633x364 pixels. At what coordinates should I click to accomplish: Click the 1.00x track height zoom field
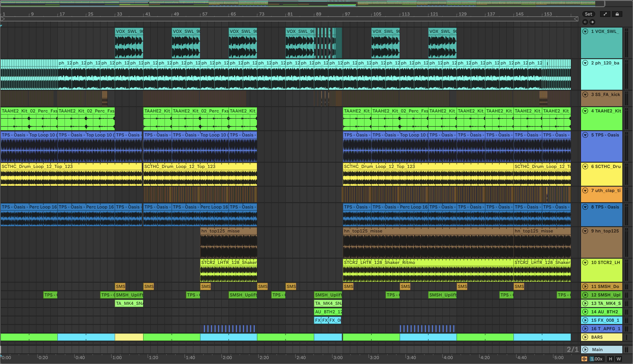(597, 359)
